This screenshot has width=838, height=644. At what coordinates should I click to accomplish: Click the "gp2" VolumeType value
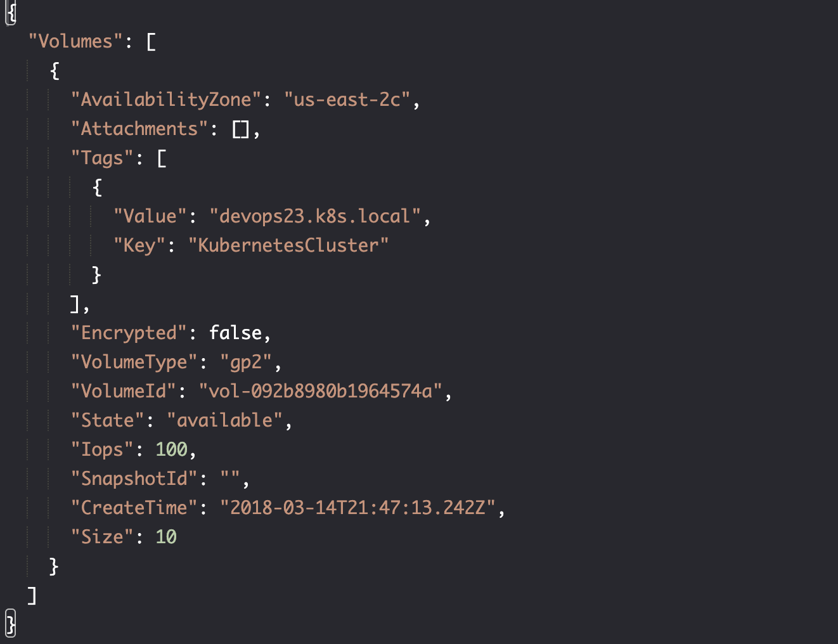(246, 363)
